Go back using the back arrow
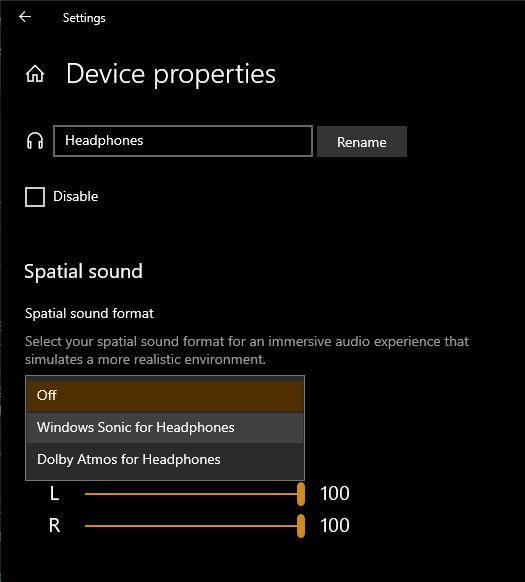This screenshot has height=582, width=525. [25, 17]
